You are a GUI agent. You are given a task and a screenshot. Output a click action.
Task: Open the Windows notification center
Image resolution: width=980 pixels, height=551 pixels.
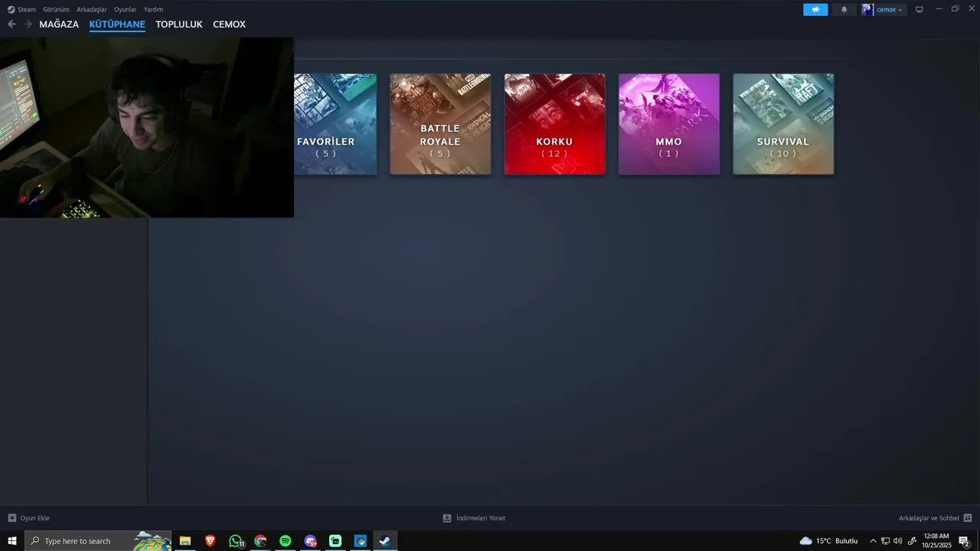(965, 541)
